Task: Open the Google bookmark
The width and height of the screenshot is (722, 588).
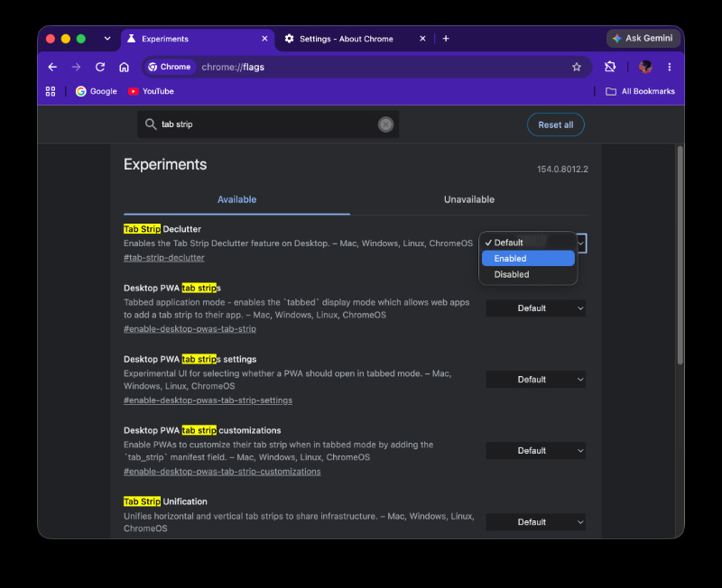Action: pyautogui.click(x=97, y=92)
